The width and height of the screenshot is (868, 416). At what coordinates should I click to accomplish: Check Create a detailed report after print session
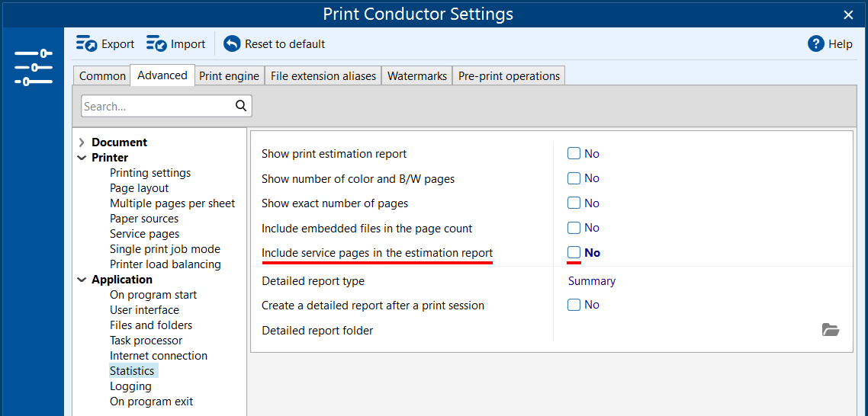tap(574, 305)
